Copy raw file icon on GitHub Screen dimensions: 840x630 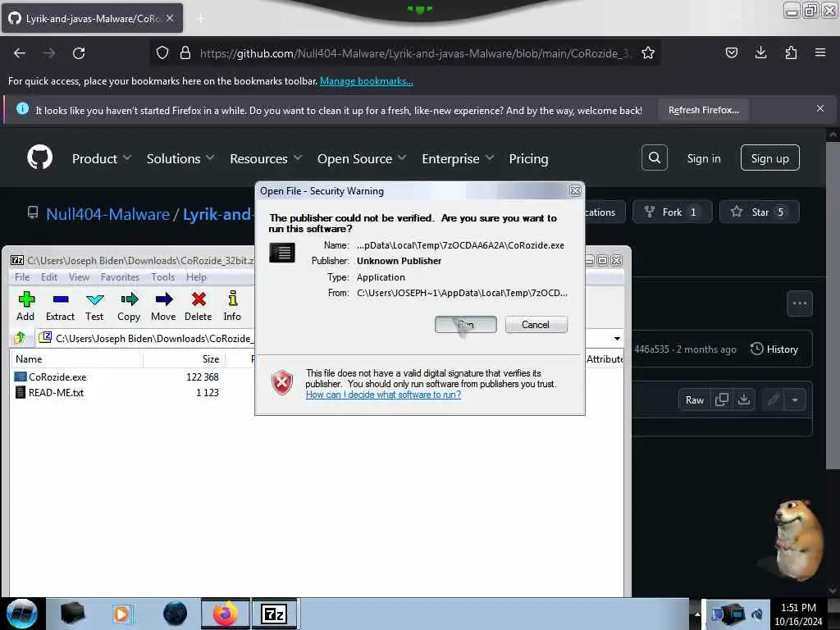(722, 399)
